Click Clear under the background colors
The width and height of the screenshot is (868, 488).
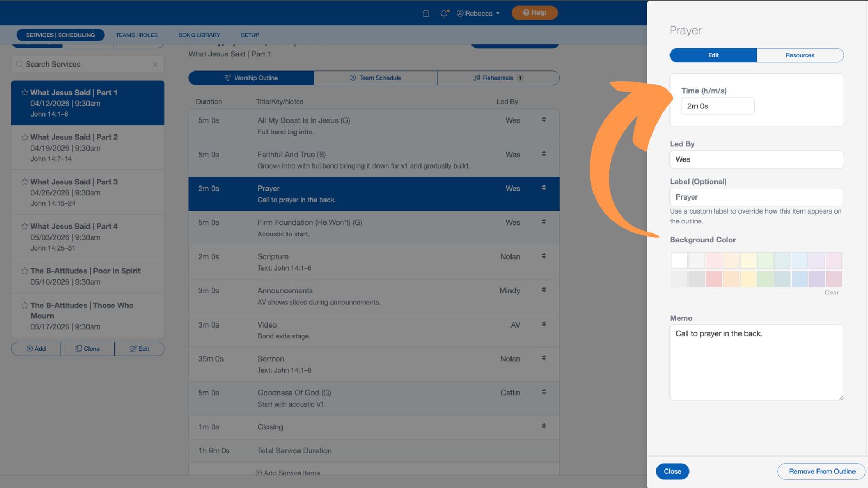point(831,292)
